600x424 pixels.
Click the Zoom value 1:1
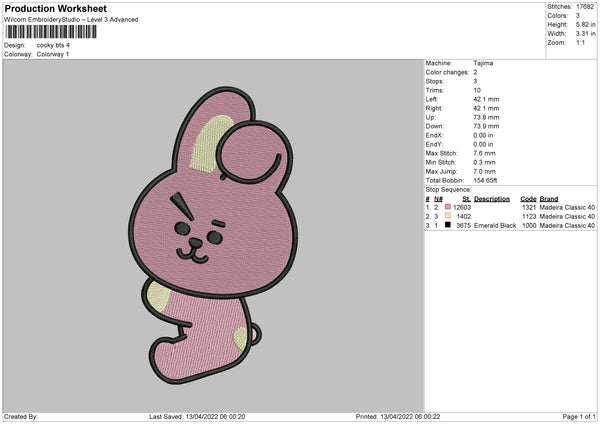[x=580, y=42]
